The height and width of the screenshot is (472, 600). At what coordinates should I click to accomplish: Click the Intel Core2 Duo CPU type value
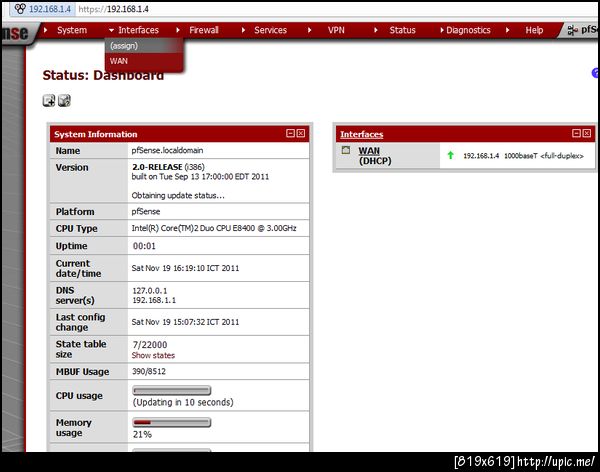tap(214, 228)
